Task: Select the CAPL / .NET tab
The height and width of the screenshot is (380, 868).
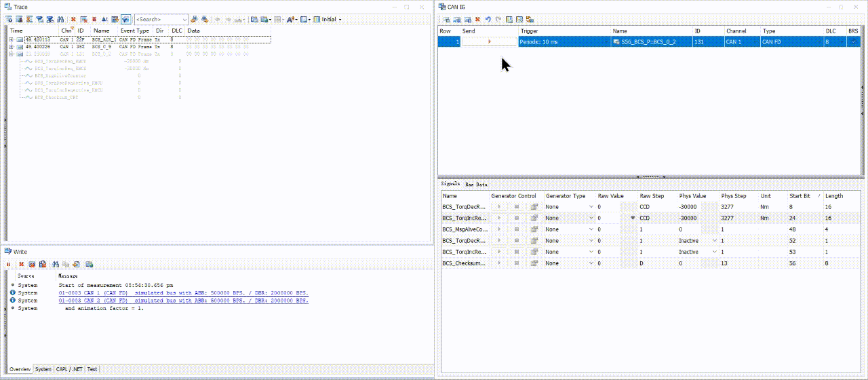Action: [x=69, y=369]
